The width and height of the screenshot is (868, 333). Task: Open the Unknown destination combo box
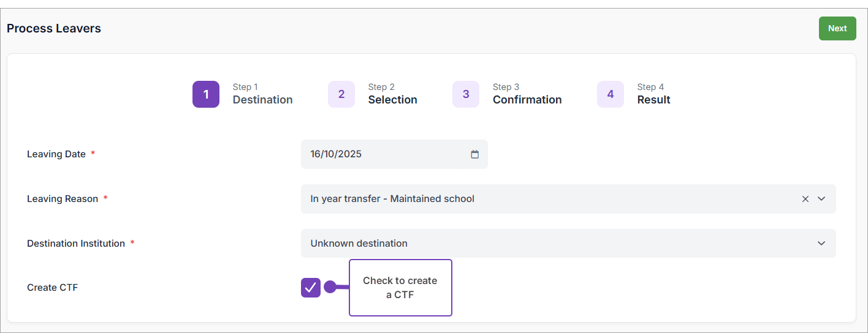click(552, 244)
